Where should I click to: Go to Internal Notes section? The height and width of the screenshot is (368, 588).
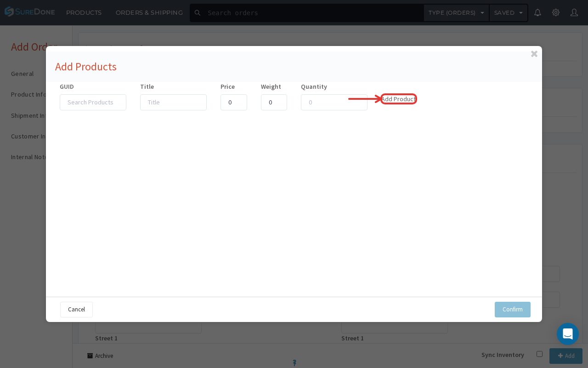click(x=28, y=157)
